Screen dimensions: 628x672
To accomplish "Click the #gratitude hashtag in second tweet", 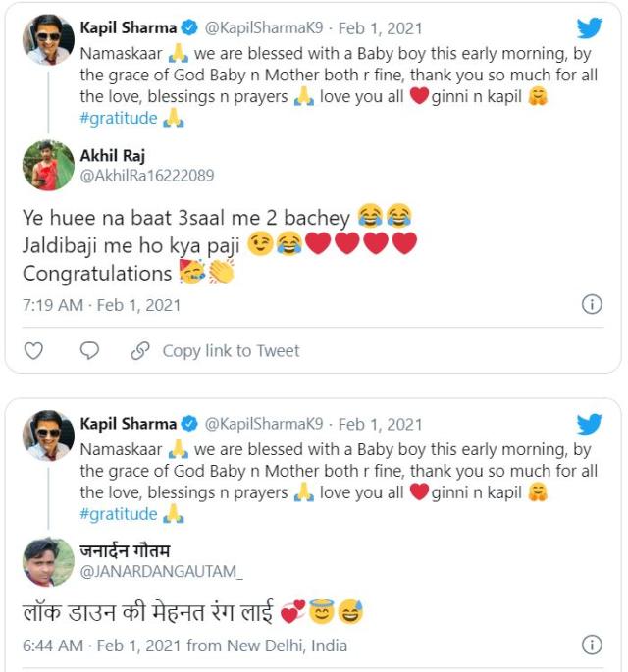I will coord(119,514).
